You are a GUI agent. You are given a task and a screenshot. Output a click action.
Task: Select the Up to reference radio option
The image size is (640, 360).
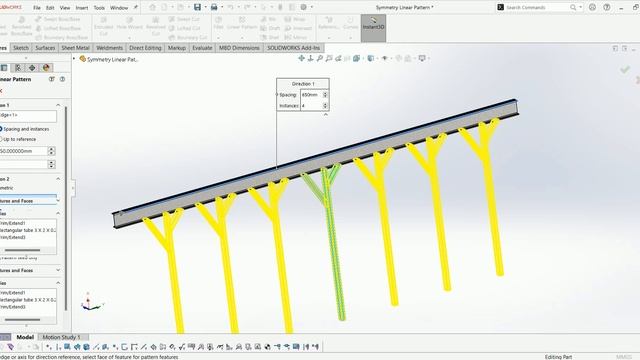coord(1,139)
